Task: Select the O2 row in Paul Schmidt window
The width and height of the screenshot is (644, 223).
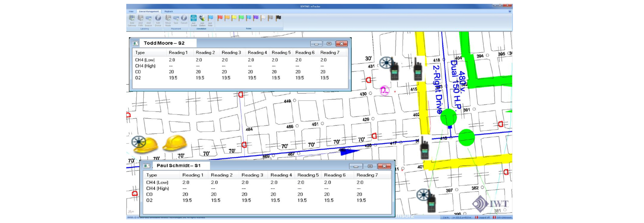Action: (x=267, y=200)
